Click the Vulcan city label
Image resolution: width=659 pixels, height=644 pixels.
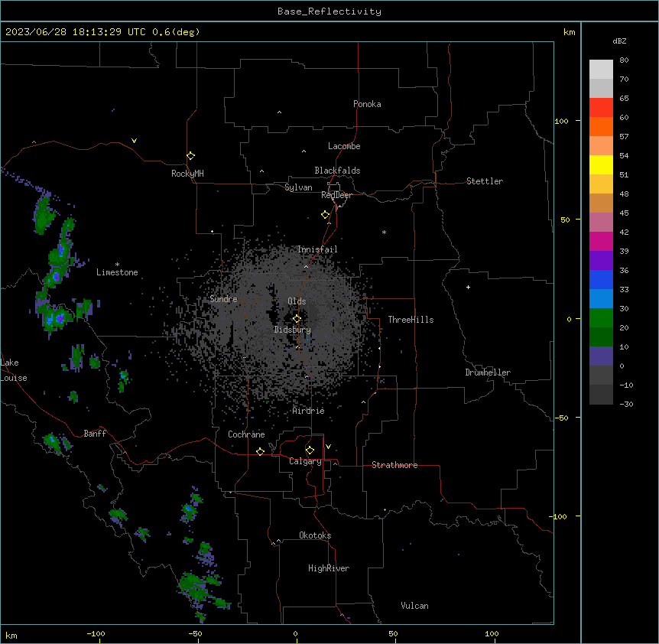coord(415,606)
